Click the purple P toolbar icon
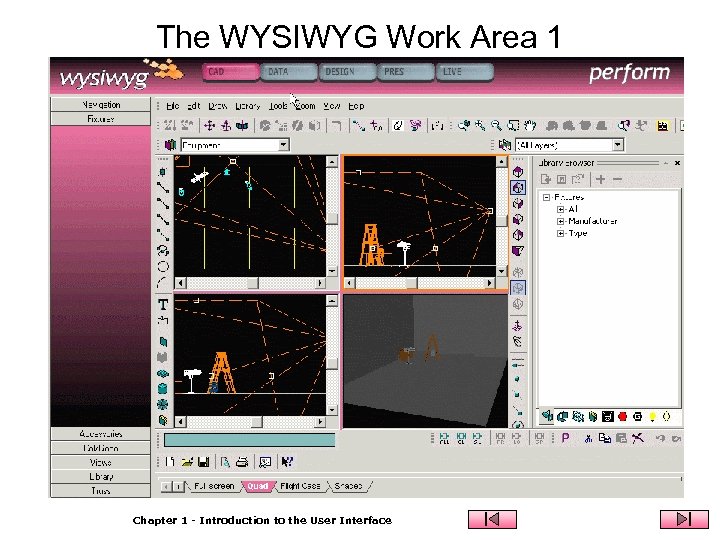 565,439
